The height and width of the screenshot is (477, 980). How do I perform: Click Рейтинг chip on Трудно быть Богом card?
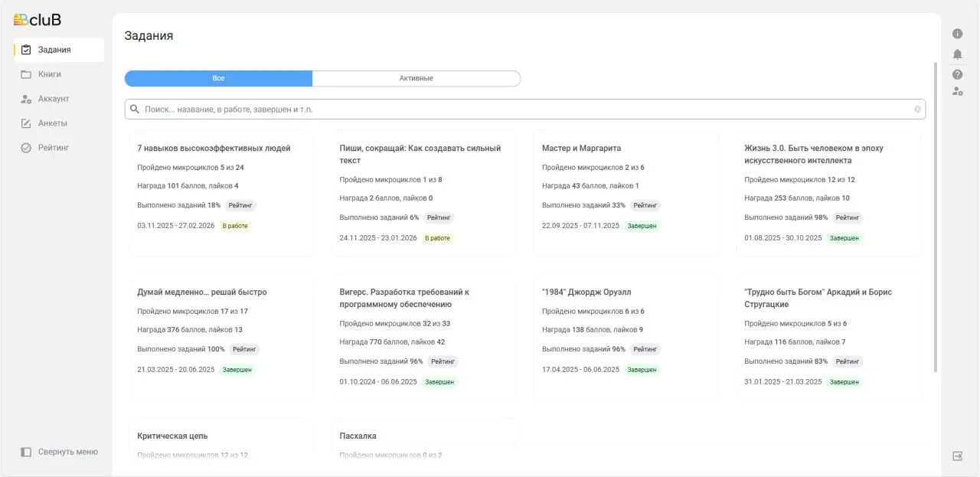848,361
